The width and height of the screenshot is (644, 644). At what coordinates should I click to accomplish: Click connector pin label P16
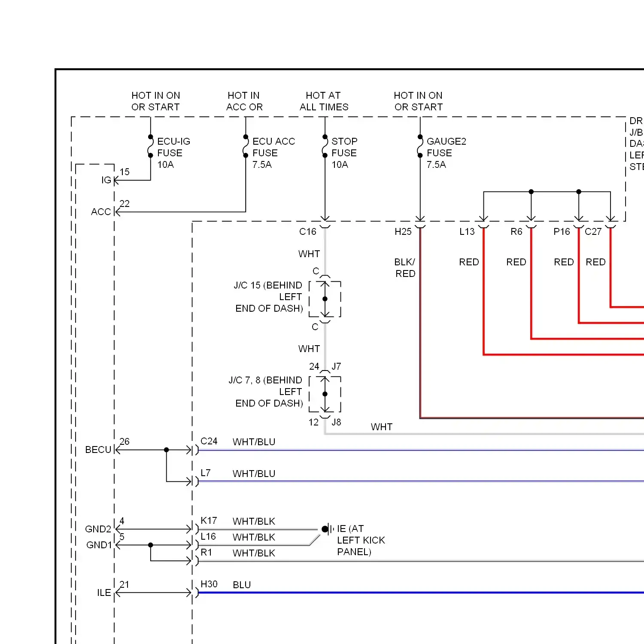[x=562, y=231]
